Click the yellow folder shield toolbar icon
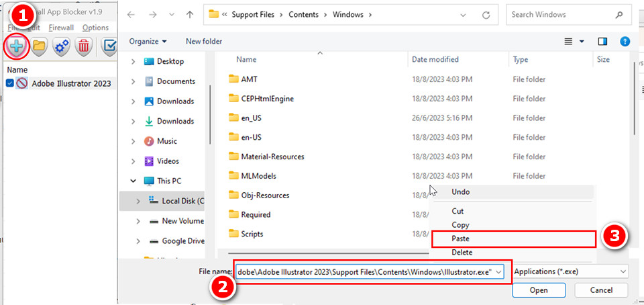Viewport: 644px width, 305px height. (39, 46)
